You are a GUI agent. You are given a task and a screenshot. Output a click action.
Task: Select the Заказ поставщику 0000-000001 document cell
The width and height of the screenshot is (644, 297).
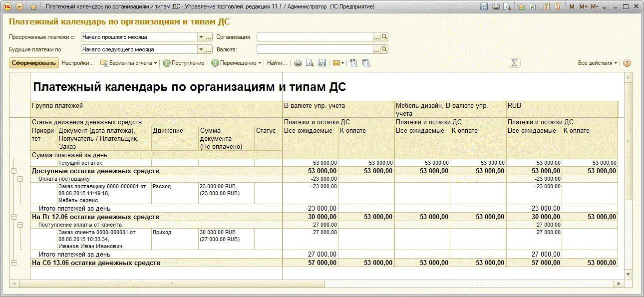tap(104, 193)
